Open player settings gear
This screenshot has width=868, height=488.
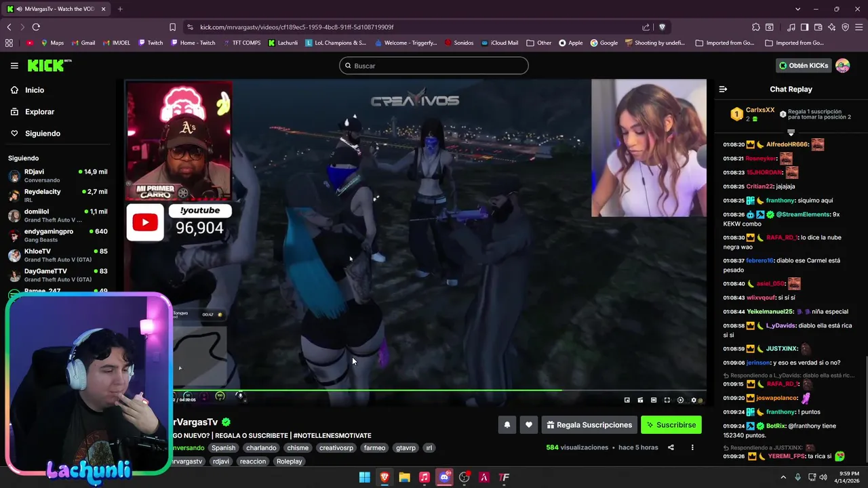point(694,400)
